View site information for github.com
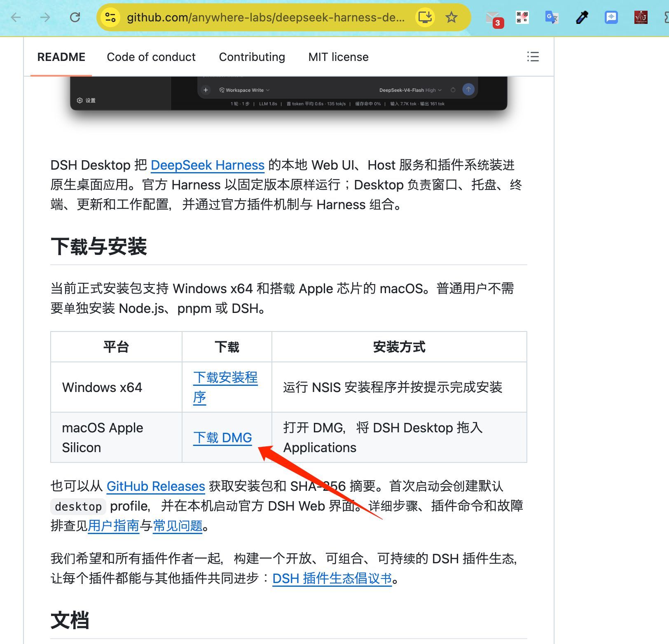Image resolution: width=669 pixels, height=644 pixels. (110, 17)
